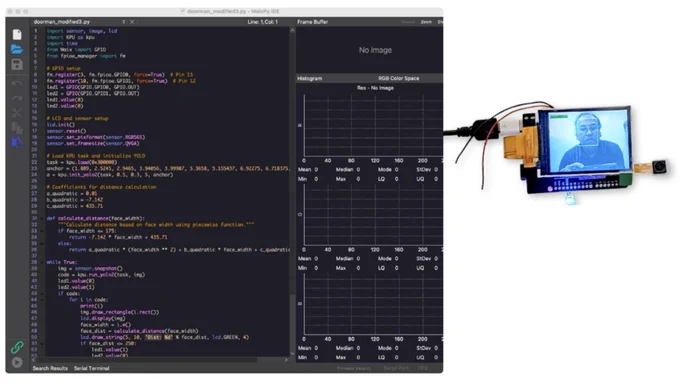Viewport: 680px width, 384px height.
Task: Collapse the while True block at line 38
Action: tap(42, 262)
